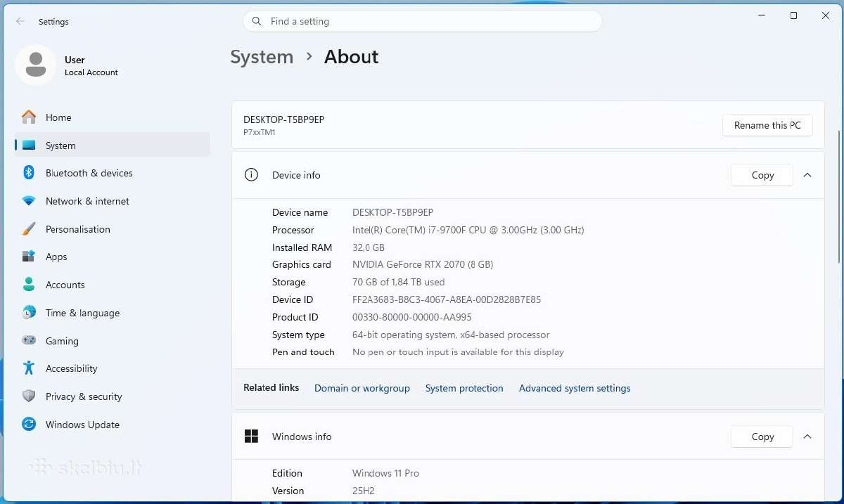The width and height of the screenshot is (844, 504).
Task: Click the Apps icon in sidebar
Action: click(29, 257)
